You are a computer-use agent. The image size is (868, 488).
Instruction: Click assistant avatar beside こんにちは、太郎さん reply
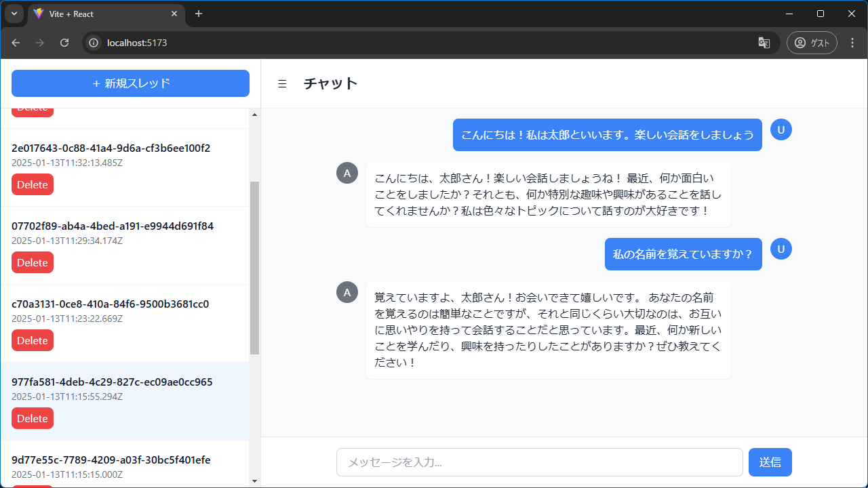pos(347,173)
